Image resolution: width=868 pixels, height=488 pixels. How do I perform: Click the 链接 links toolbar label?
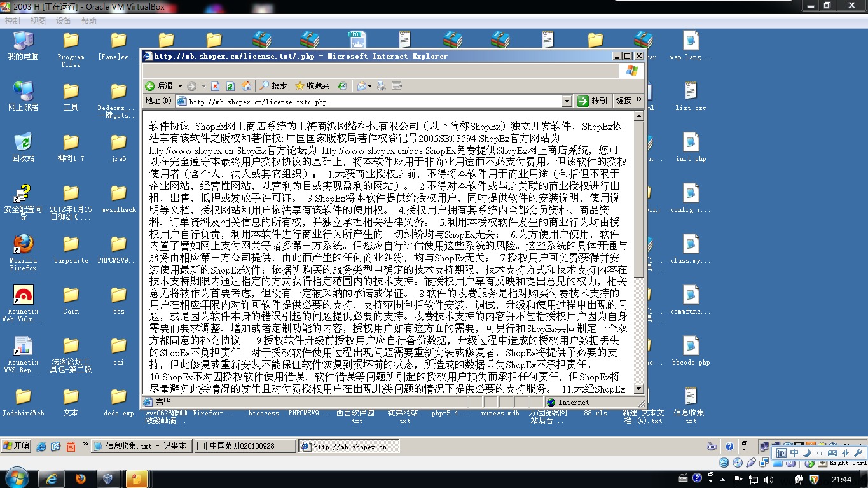(624, 101)
